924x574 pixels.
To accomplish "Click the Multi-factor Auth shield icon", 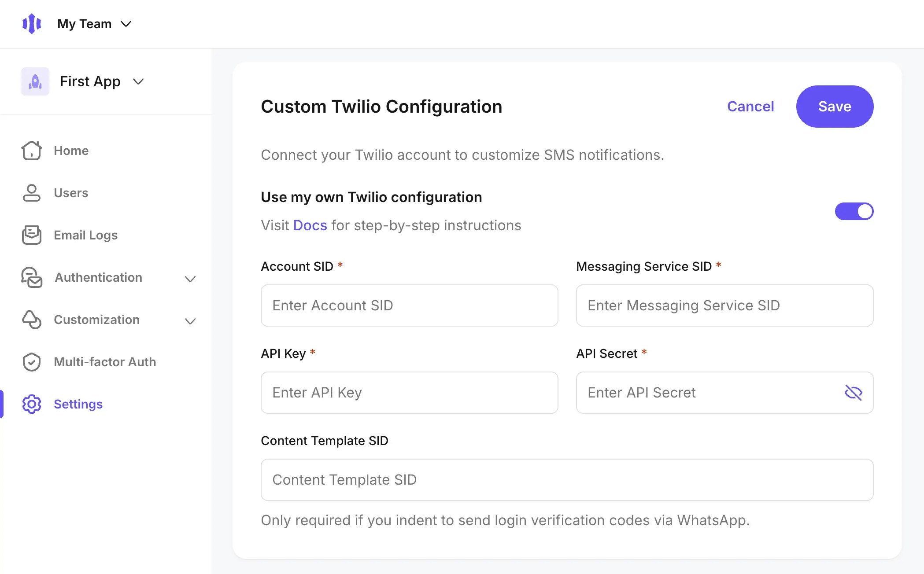I will tap(32, 362).
